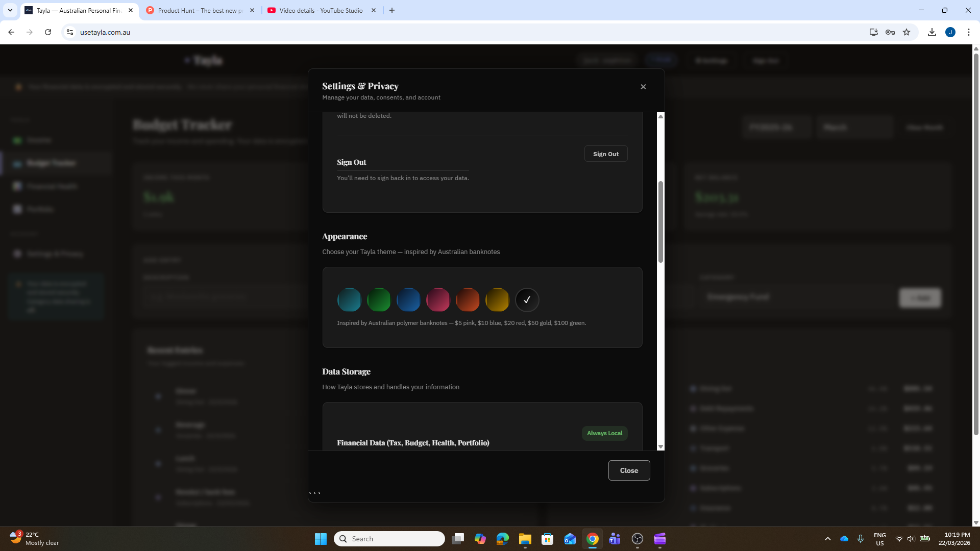
Task: Show hidden system tray icons chevron
Action: pyautogui.click(x=828, y=539)
